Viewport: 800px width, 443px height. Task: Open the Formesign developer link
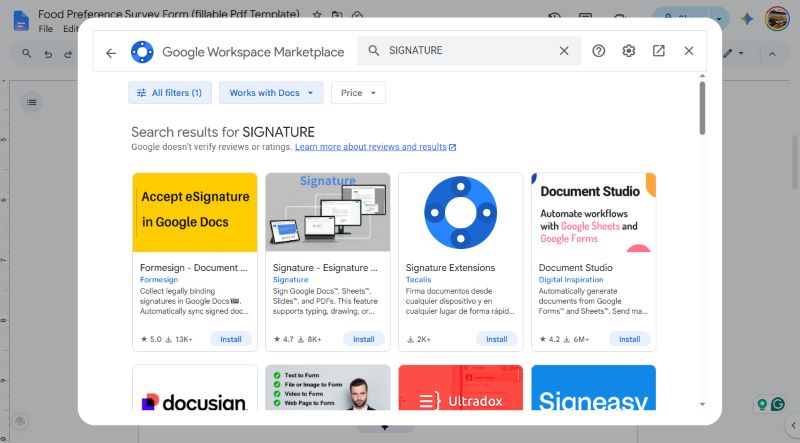click(159, 280)
